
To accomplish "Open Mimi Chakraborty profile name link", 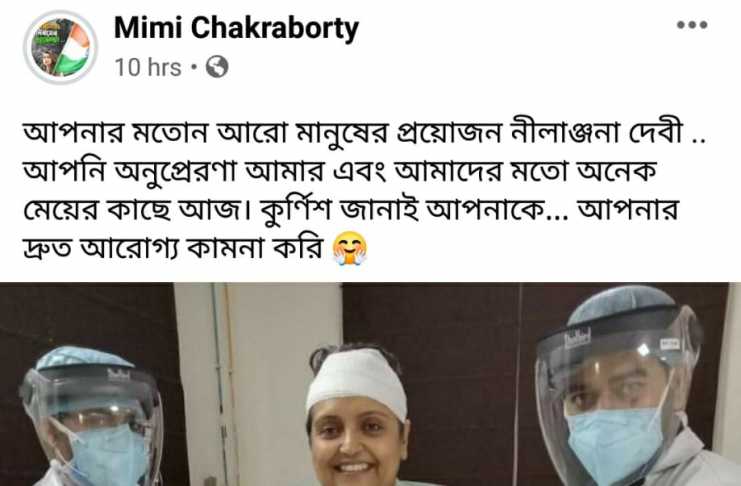I will click(x=236, y=28).
